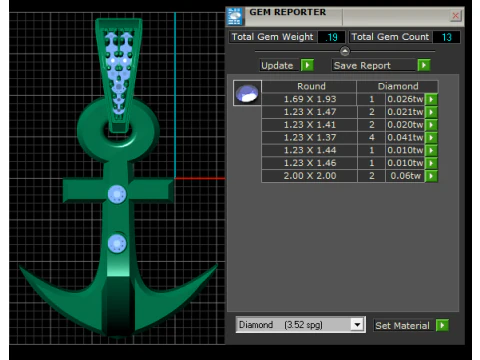480x360 pixels.
Task: Select the Round column header
Action: 309,86
